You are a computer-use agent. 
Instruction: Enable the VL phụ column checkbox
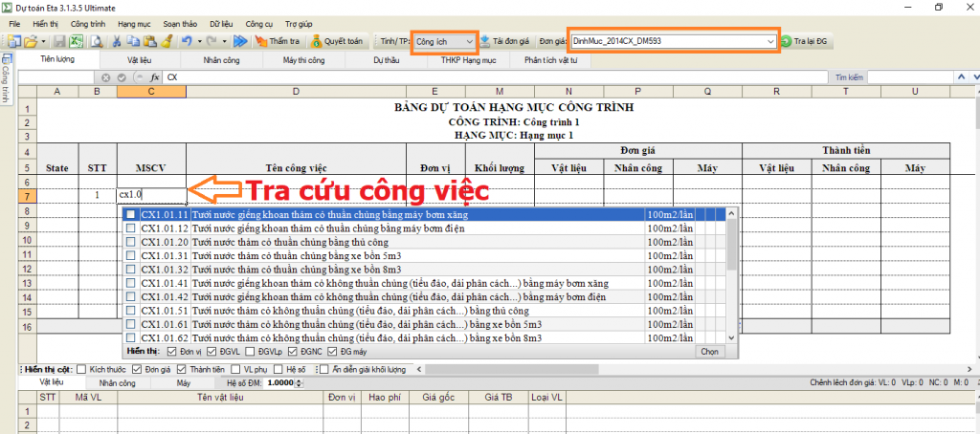235,369
